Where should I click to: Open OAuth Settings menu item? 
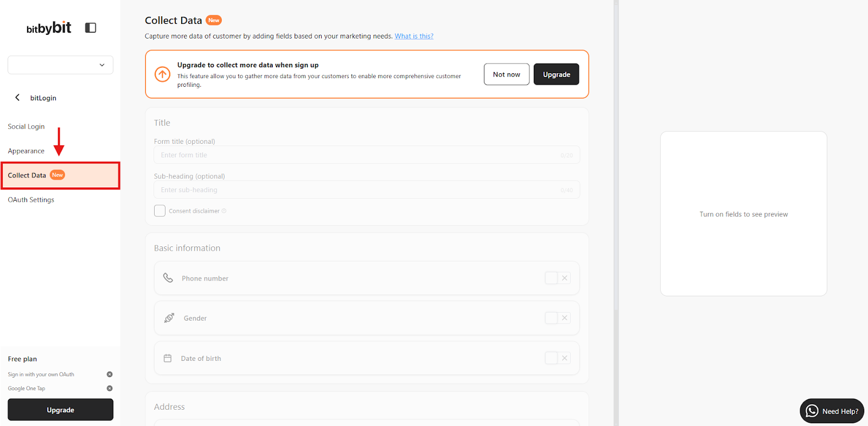coord(31,200)
